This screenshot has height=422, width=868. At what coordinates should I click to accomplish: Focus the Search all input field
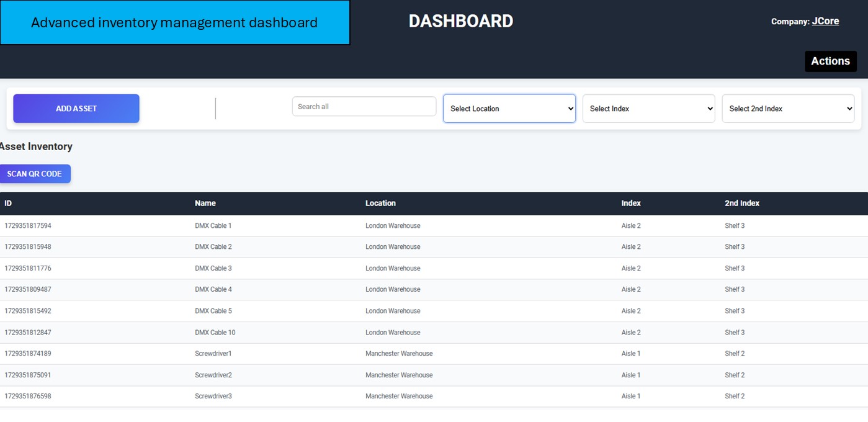364,107
